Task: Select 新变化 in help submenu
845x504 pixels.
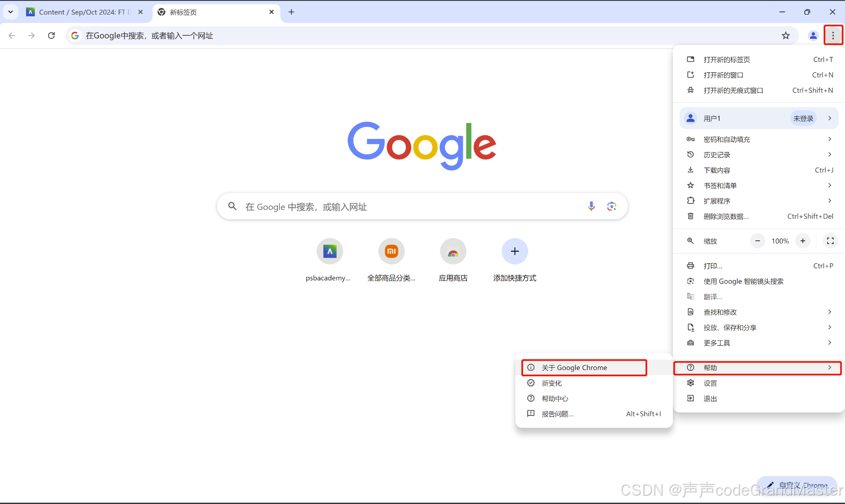Action: coord(594,383)
